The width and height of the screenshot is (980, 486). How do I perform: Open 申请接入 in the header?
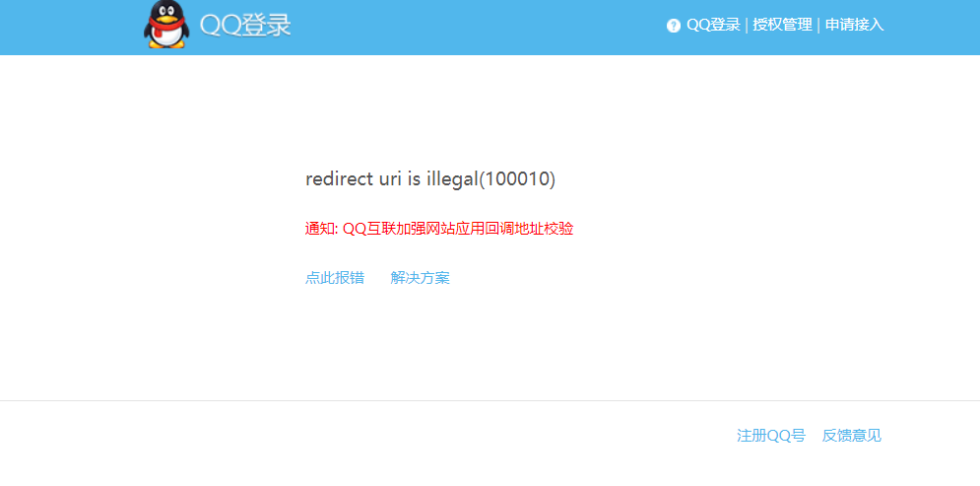(854, 25)
